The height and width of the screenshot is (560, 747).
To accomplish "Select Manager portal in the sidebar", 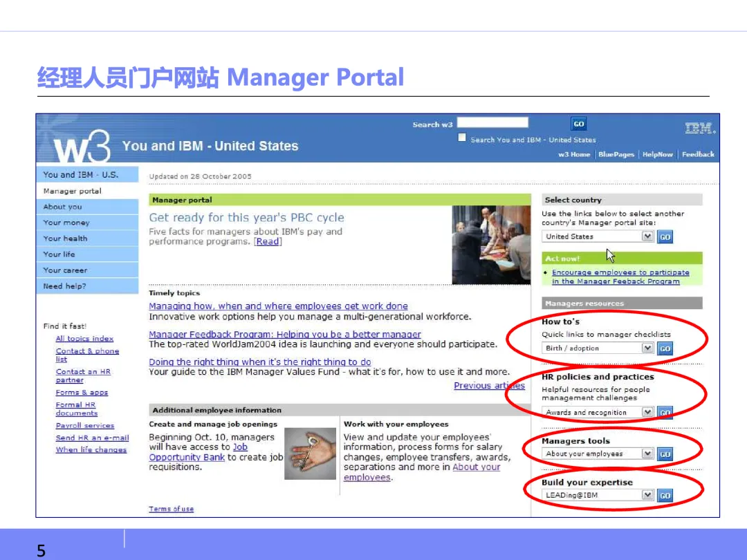I will pos(87,191).
